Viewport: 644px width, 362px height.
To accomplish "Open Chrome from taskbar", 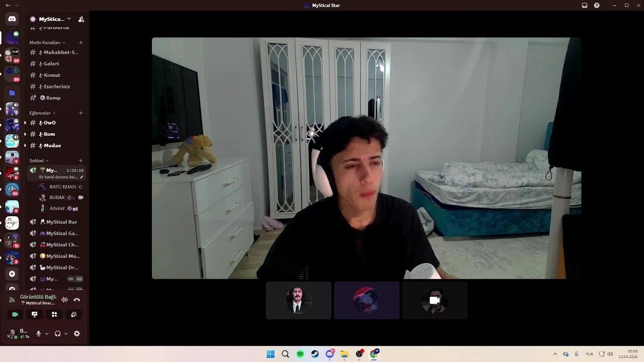I will [374, 354].
